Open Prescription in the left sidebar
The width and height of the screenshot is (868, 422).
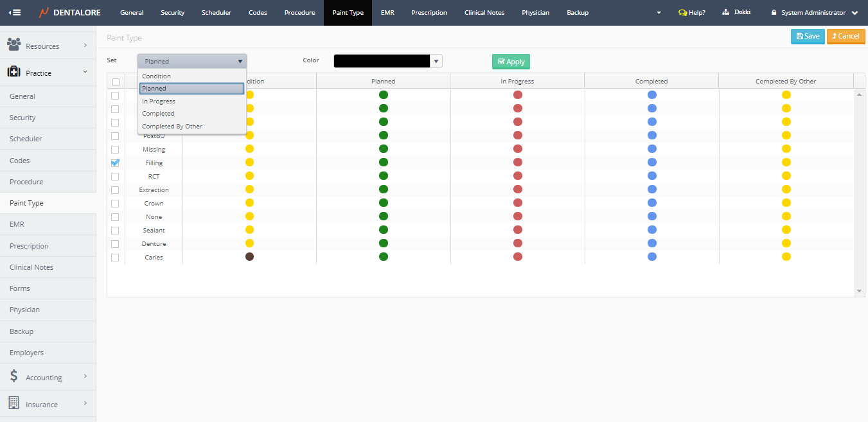point(29,246)
